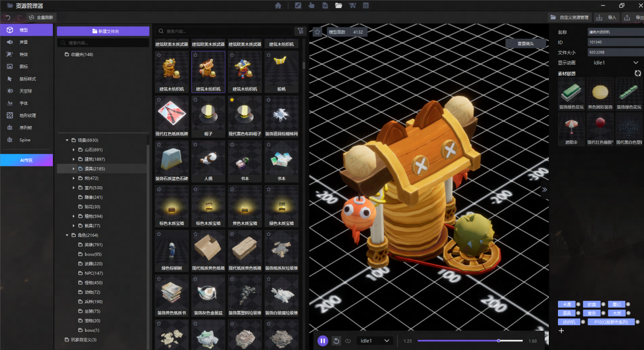This screenshot has height=350, width=644.
Task: Expand the 建筑(1897) folder in the tree
Action: (x=74, y=159)
